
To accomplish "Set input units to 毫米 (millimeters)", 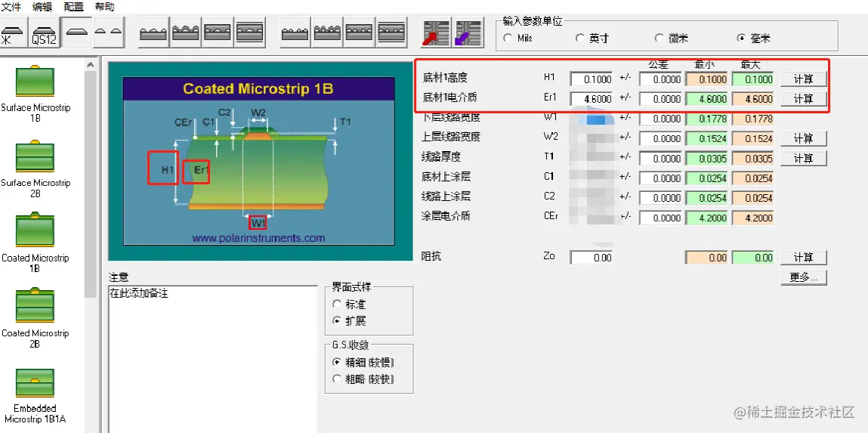I will 753,39.
